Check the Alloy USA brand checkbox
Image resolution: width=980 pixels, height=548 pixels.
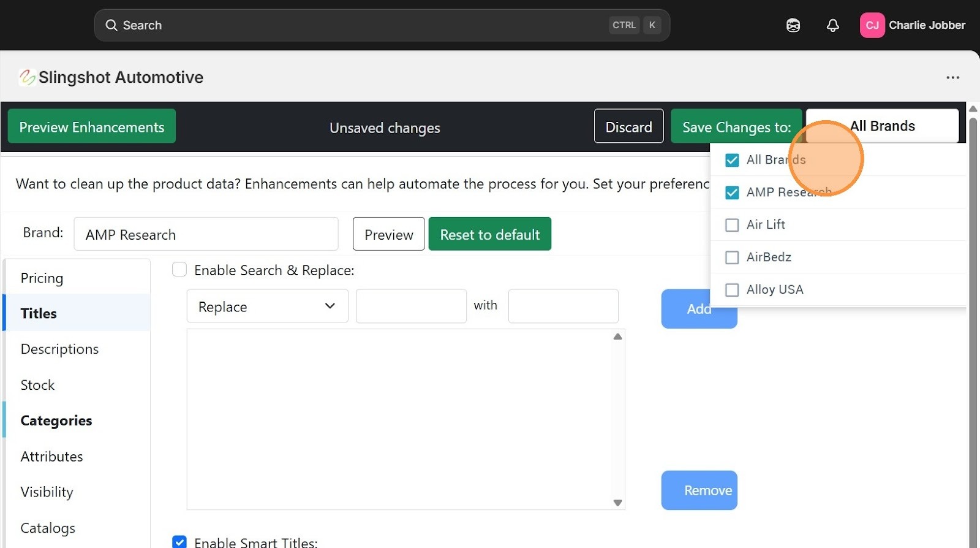pos(732,290)
